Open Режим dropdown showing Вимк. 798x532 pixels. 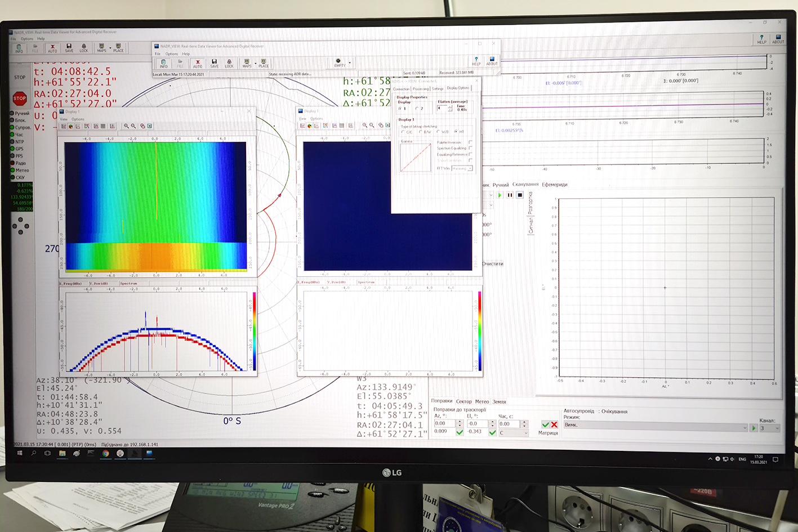656,427
